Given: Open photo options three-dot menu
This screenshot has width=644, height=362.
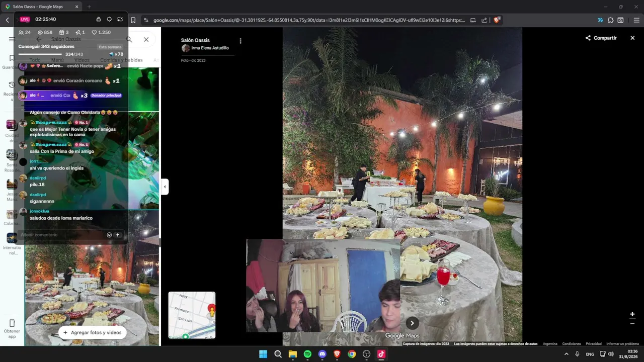Looking at the screenshot, I should tap(240, 41).
